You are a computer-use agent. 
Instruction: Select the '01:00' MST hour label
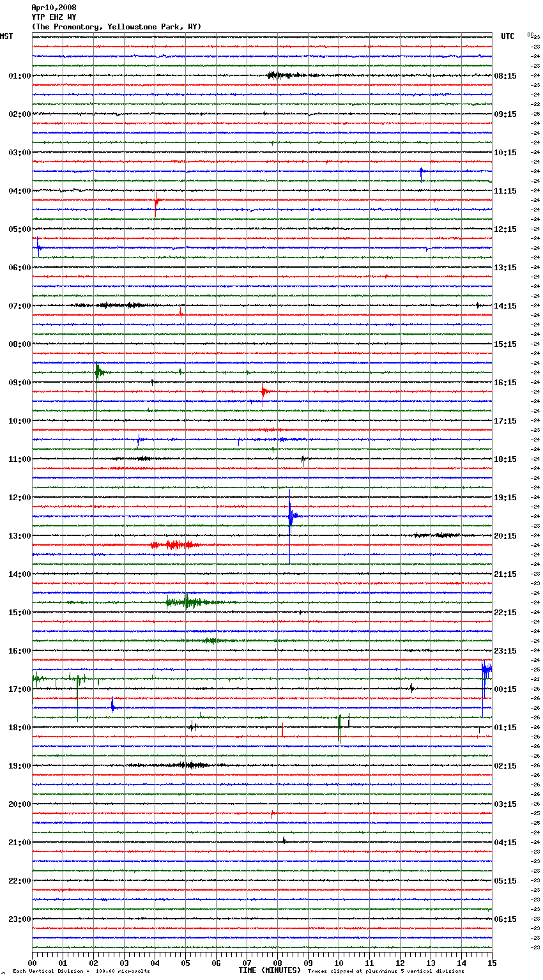click(20, 76)
